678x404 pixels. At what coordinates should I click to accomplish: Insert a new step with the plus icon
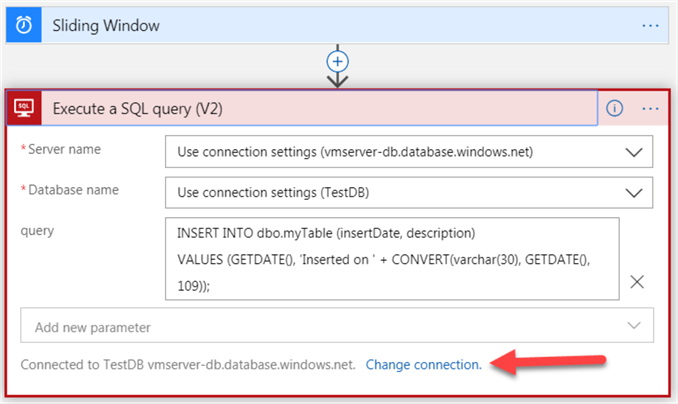(338, 61)
